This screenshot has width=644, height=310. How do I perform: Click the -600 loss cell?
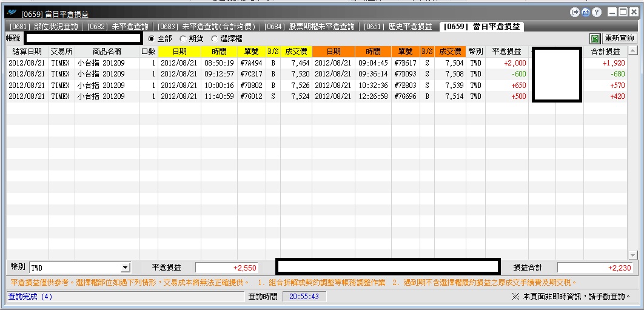pyautogui.click(x=507, y=74)
